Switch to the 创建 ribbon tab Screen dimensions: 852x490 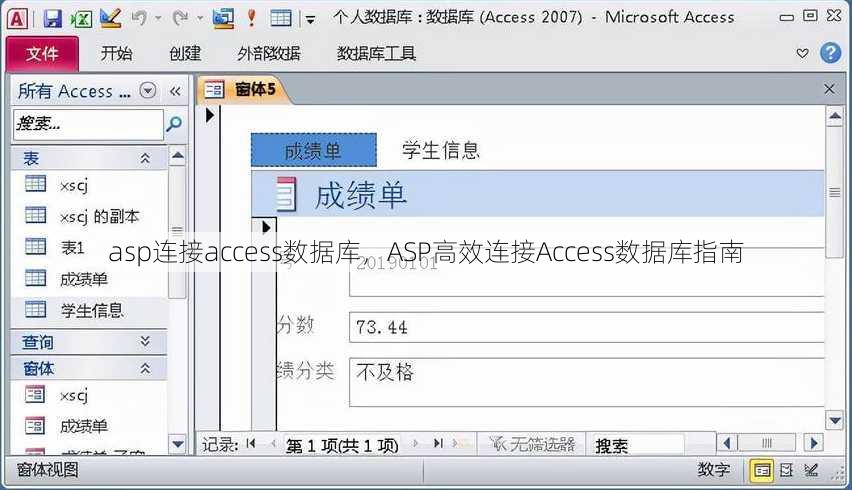click(185, 53)
